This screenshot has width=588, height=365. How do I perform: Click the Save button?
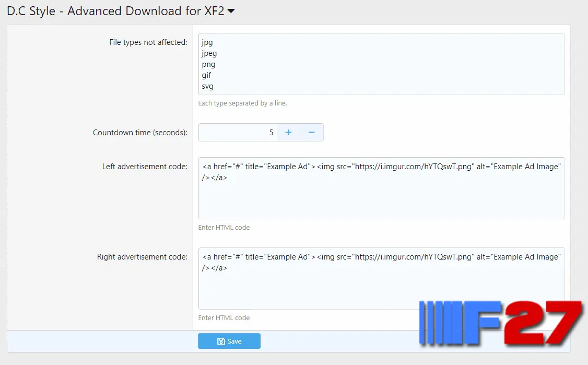click(229, 341)
